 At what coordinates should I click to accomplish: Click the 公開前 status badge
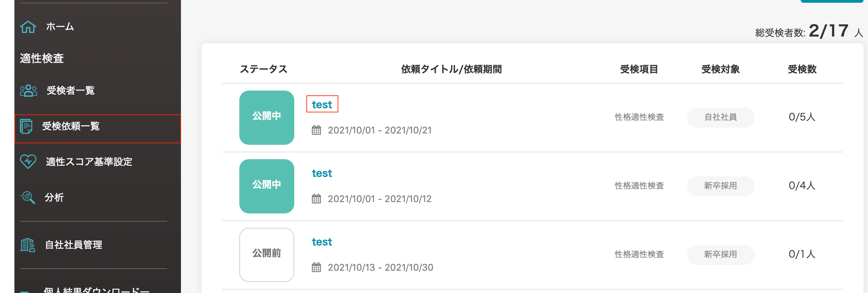(267, 255)
